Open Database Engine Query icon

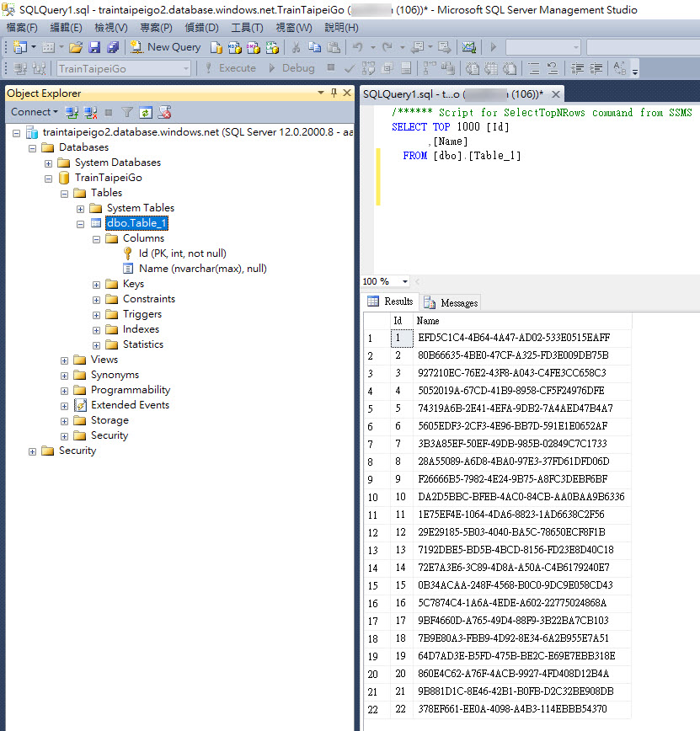216,47
